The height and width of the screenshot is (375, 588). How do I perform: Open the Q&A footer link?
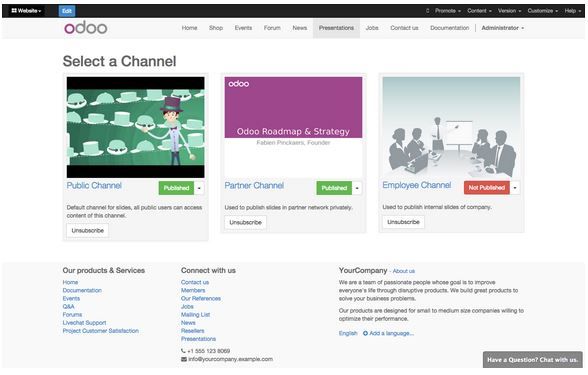pos(69,307)
